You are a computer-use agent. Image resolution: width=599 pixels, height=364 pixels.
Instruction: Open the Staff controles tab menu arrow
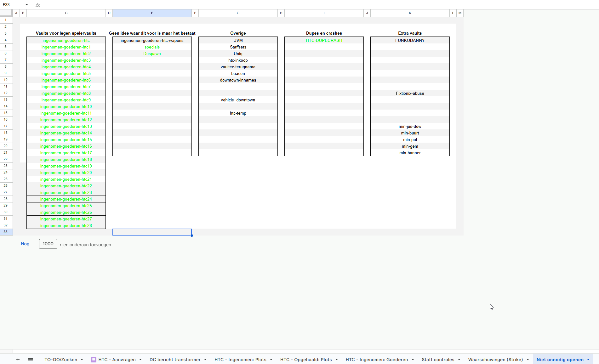pyautogui.click(x=459, y=360)
